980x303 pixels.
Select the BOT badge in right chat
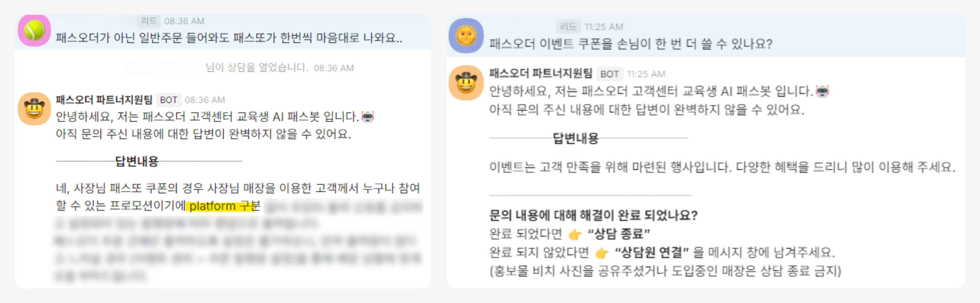click(609, 74)
